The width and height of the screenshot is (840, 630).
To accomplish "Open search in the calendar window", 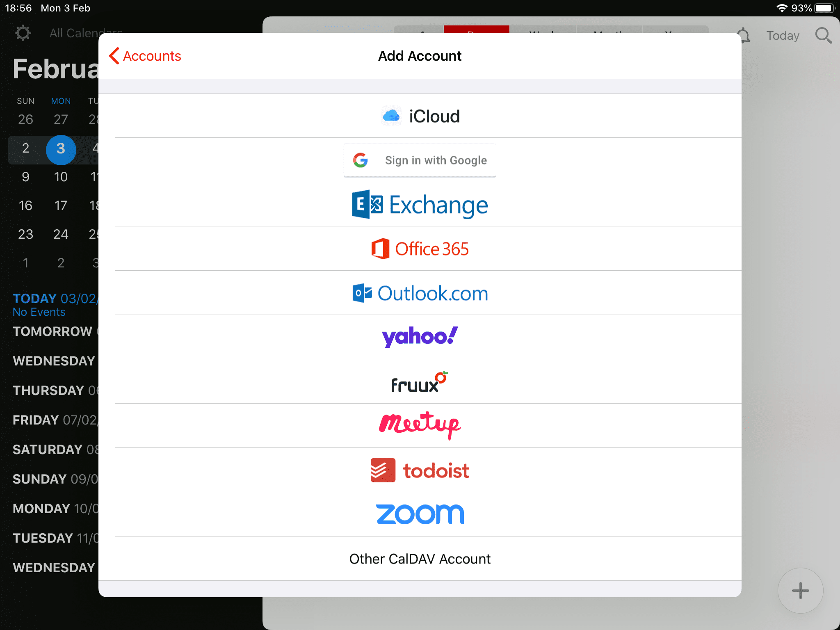I will pyautogui.click(x=823, y=36).
